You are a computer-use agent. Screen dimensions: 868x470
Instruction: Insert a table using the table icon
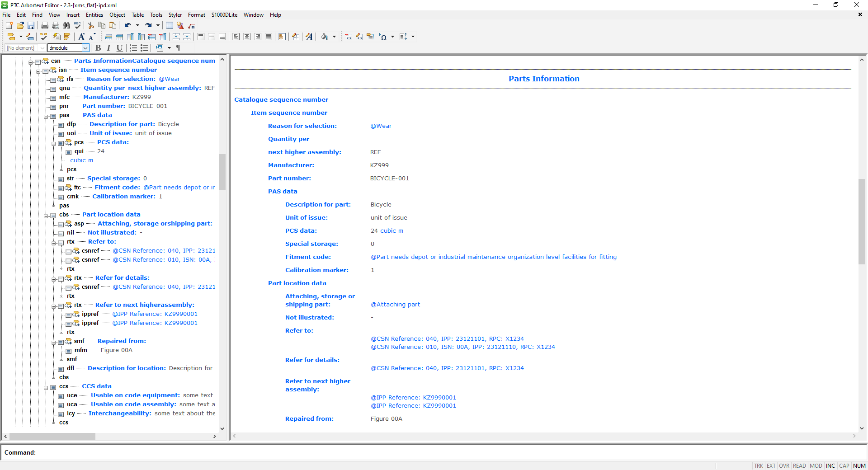coord(170,26)
